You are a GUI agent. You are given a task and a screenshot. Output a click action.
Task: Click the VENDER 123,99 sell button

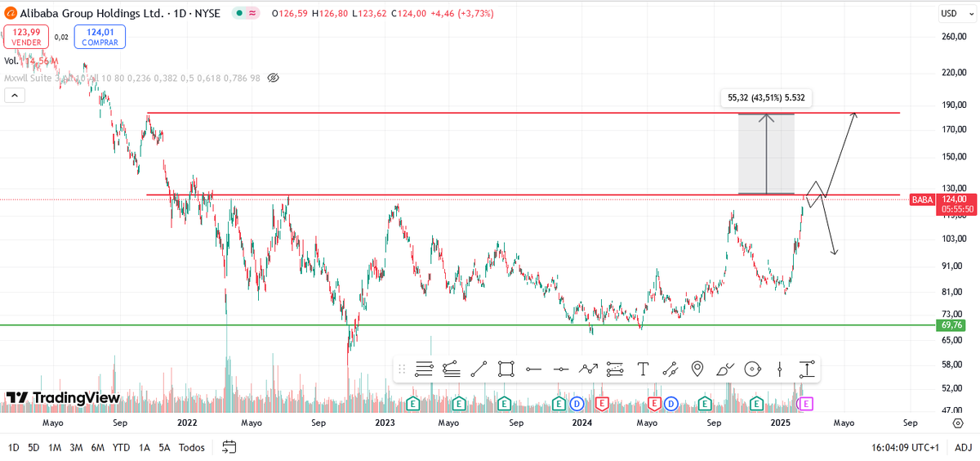tap(26, 37)
